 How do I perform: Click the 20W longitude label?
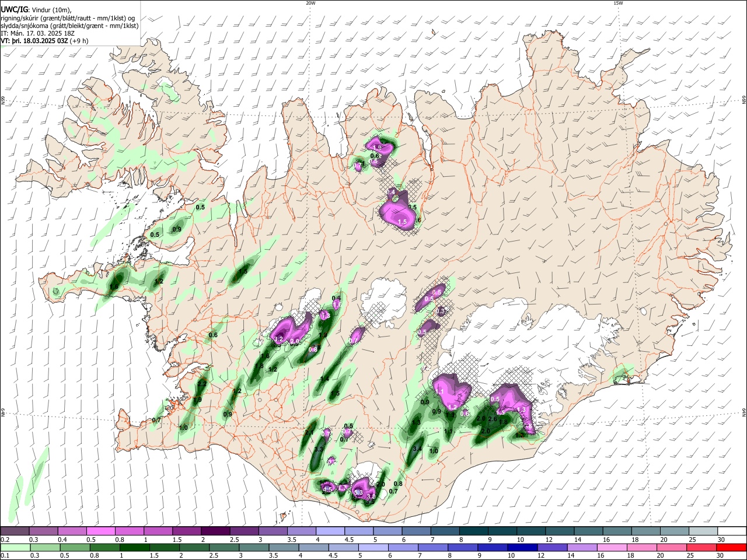310,3
